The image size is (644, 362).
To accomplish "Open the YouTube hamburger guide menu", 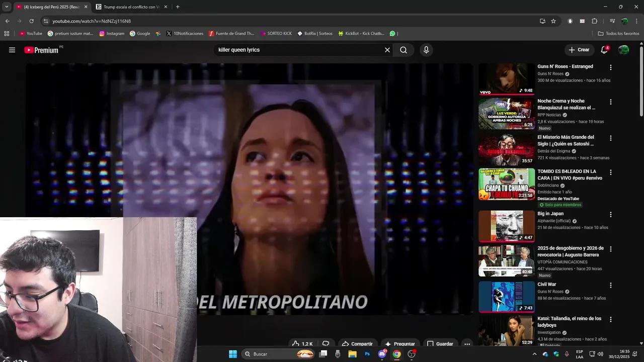I will [12, 50].
